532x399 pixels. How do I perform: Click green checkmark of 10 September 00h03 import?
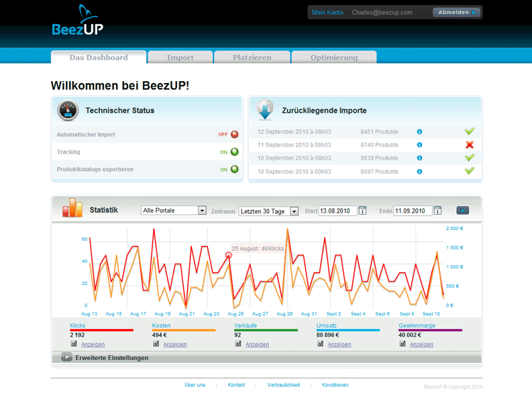point(470,171)
